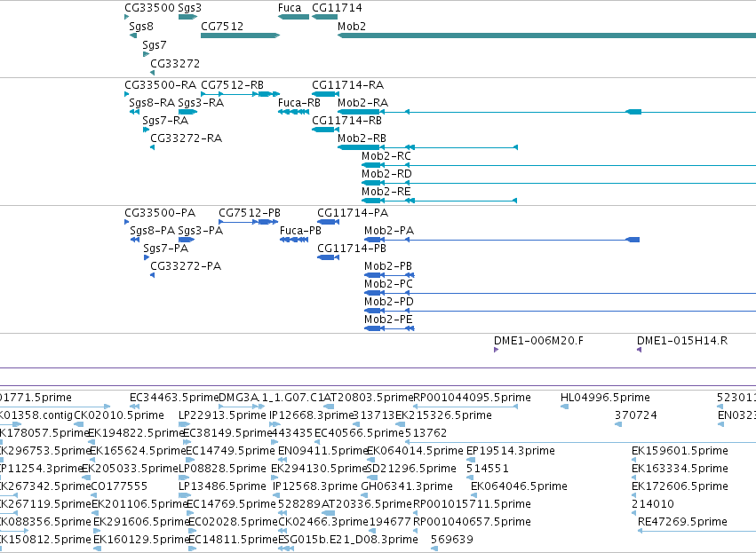Open the RP001040657.5prime EST label
Screen dimensions: 756x553
pyautogui.click(x=473, y=522)
